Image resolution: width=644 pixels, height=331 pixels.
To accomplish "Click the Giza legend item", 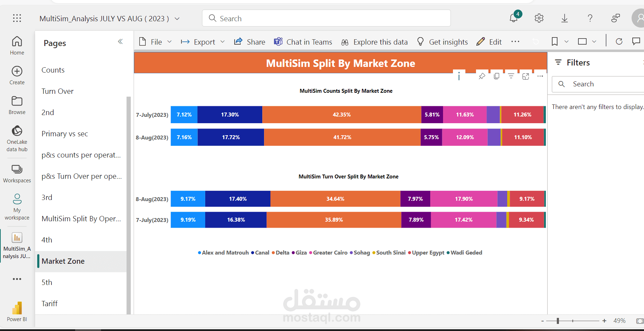I will (299, 253).
